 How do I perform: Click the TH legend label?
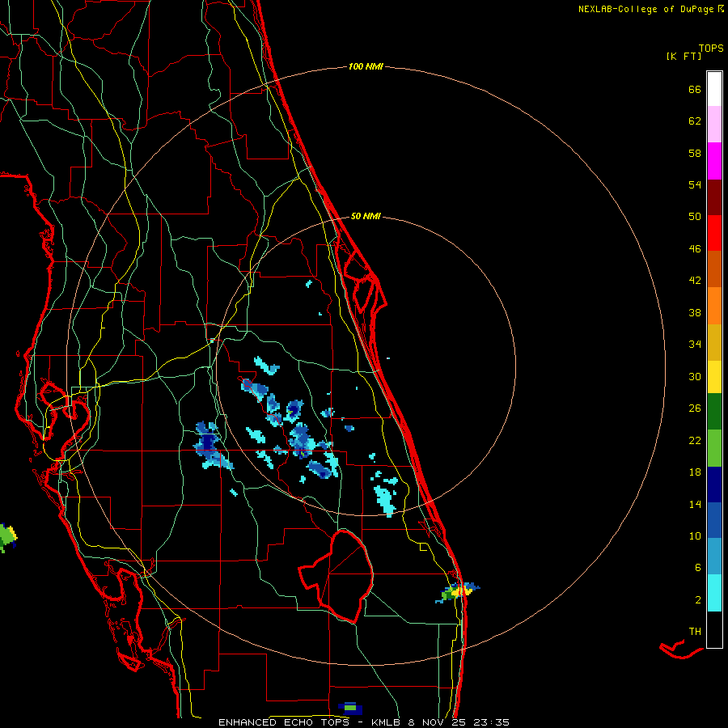click(695, 632)
